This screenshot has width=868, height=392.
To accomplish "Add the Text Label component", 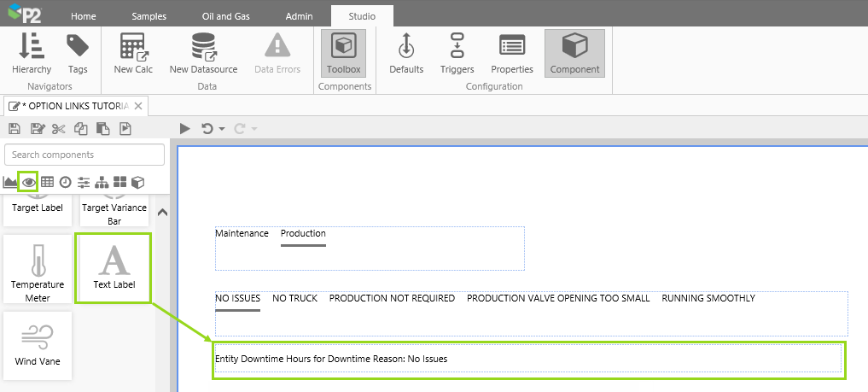I will (x=113, y=267).
